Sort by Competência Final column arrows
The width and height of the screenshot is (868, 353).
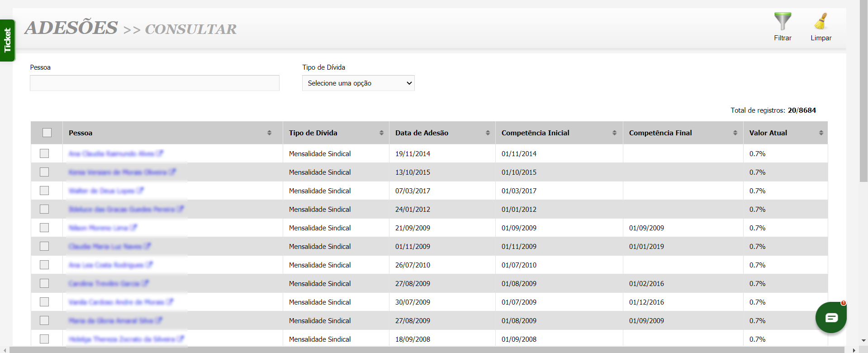735,133
